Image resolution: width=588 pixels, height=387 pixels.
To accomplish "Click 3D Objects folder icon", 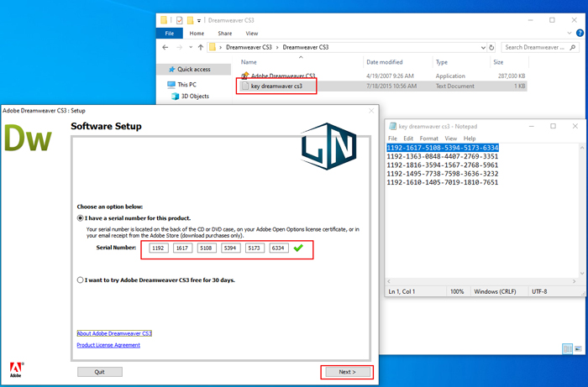I will [x=175, y=97].
